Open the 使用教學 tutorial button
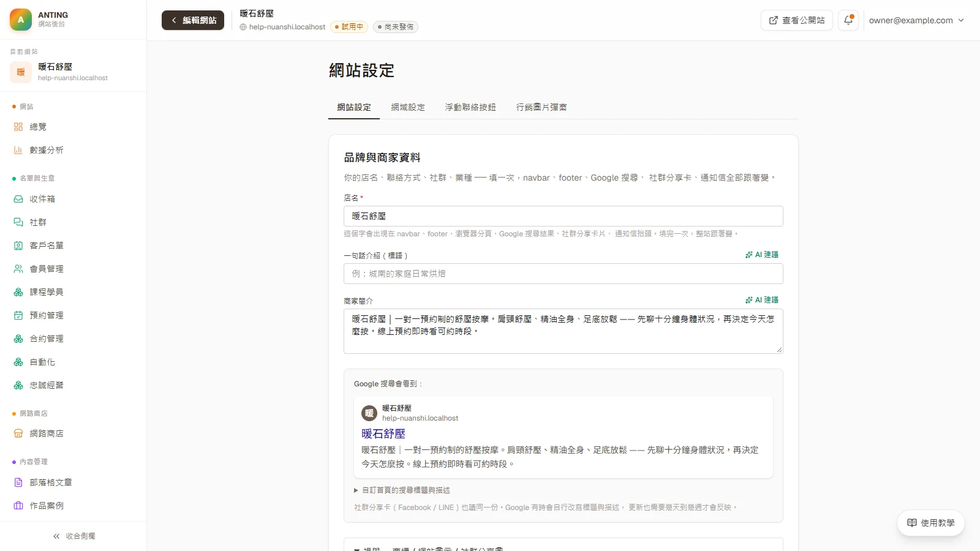 931,523
